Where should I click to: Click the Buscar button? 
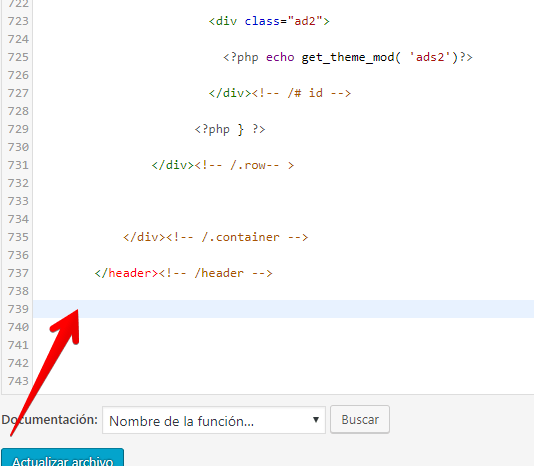pyautogui.click(x=360, y=420)
